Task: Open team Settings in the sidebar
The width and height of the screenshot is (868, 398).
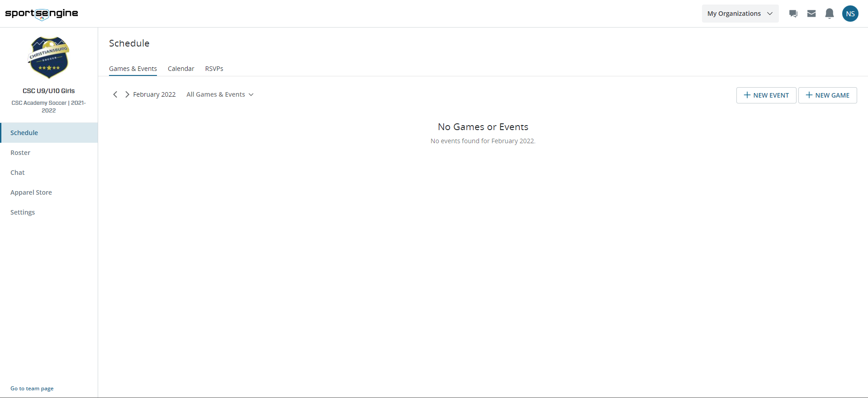Action: [x=23, y=212]
